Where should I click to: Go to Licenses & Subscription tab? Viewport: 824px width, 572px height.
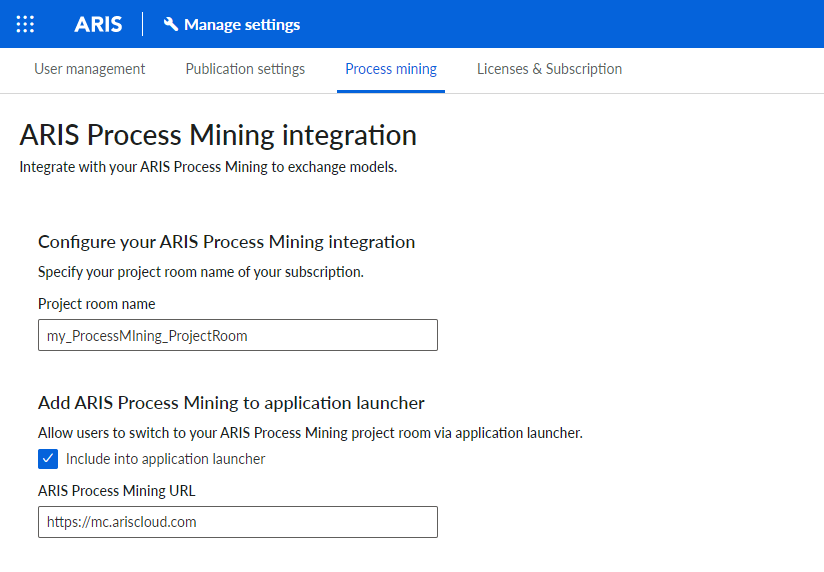click(x=549, y=69)
